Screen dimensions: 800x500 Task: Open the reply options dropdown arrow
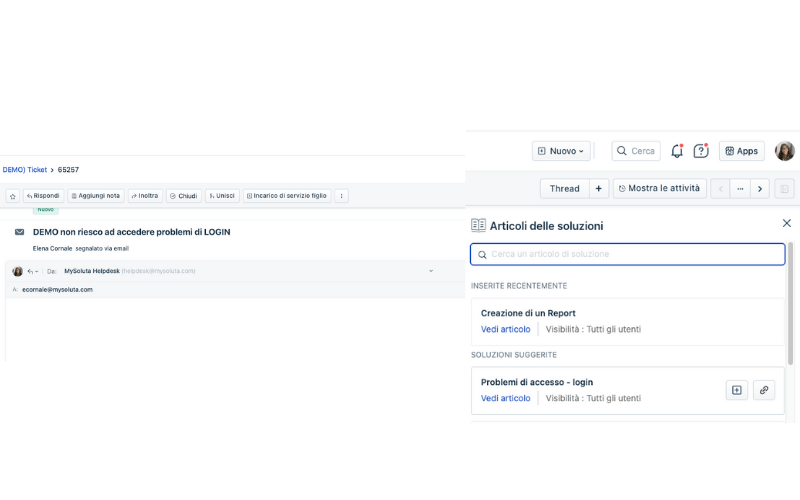[33, 271]
